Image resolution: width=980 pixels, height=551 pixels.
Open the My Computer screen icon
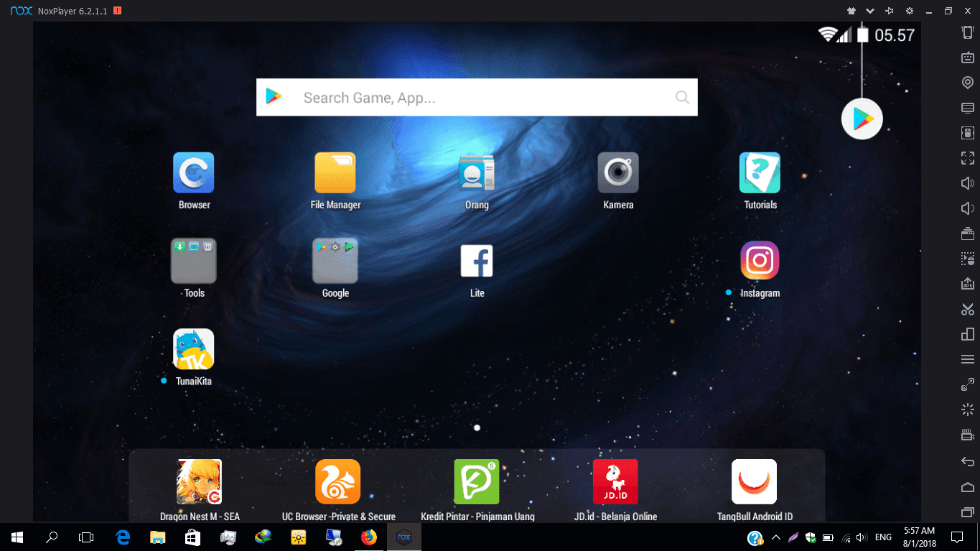point(967,108)
